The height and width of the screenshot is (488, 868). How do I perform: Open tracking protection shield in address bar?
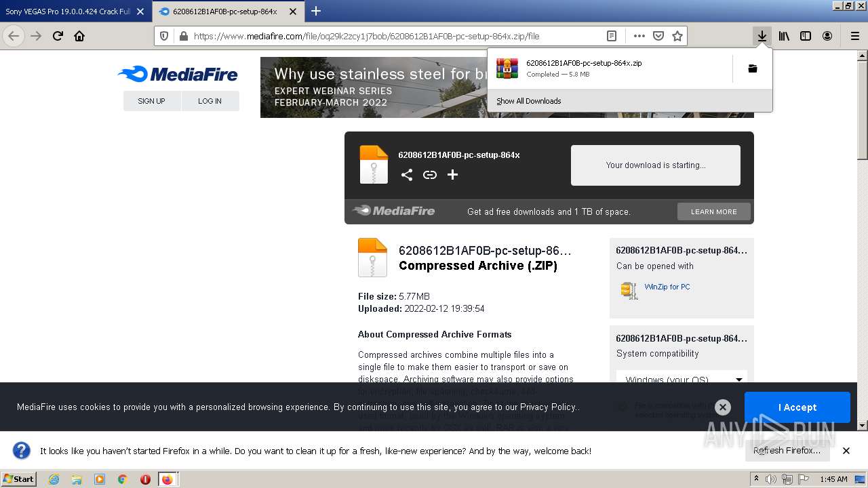tap(164, 37)
